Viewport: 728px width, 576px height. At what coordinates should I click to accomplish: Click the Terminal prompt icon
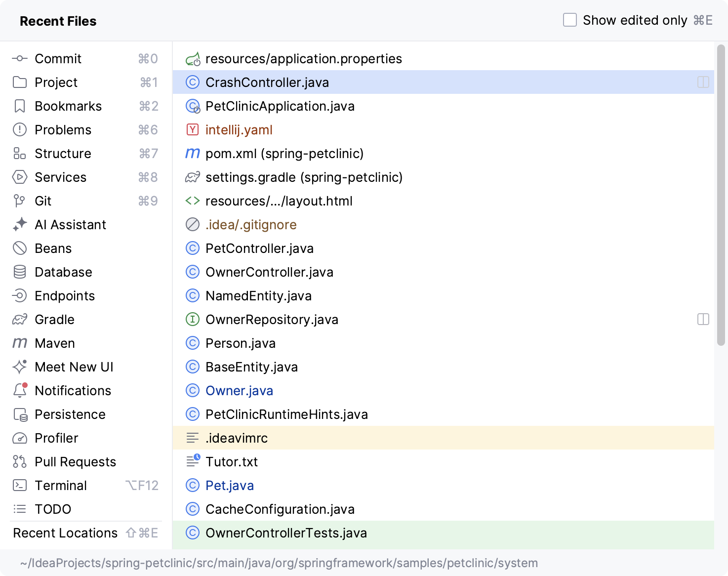pyautogui.click(x=19, y=486)
